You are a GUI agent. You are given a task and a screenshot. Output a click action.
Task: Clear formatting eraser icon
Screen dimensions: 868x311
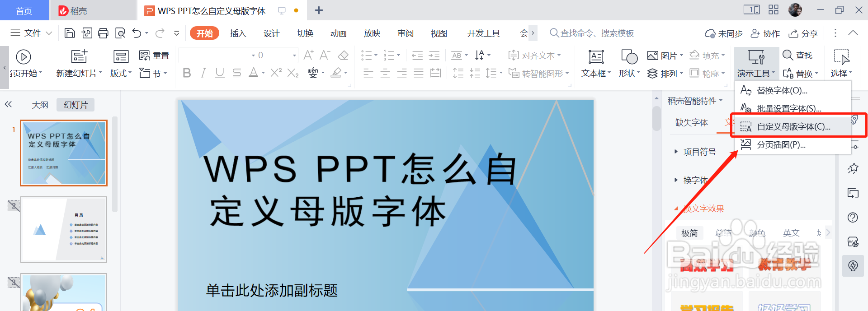tap(343, 55)
